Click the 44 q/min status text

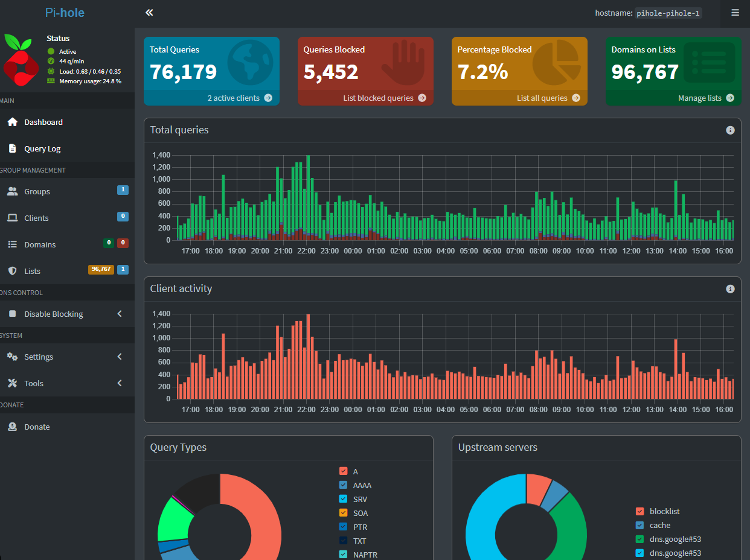click(x=72, y=62)
